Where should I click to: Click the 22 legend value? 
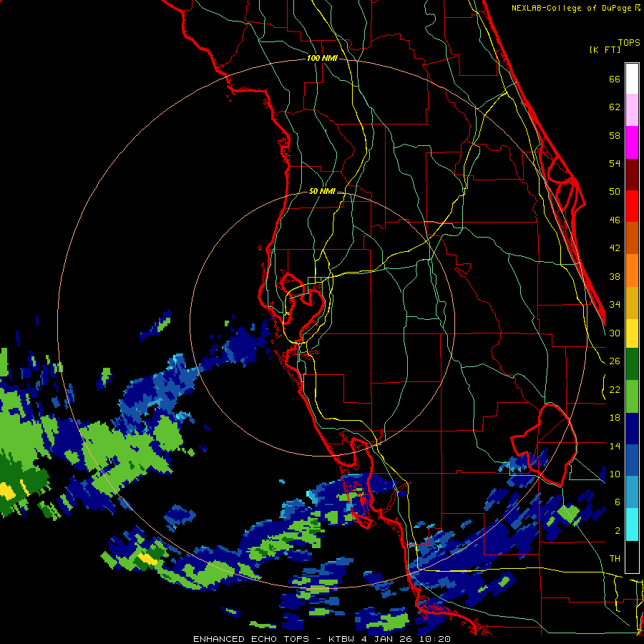coord(615,389)
